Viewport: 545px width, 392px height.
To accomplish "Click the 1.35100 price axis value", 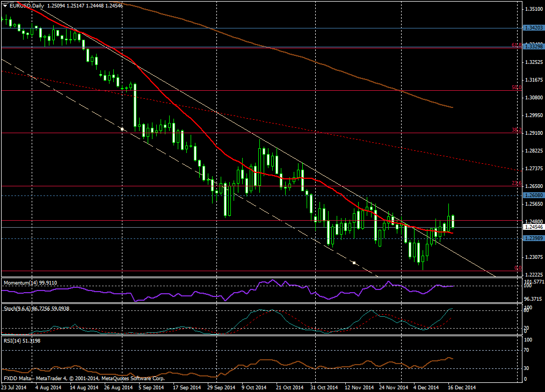I will tap(533, 9).
